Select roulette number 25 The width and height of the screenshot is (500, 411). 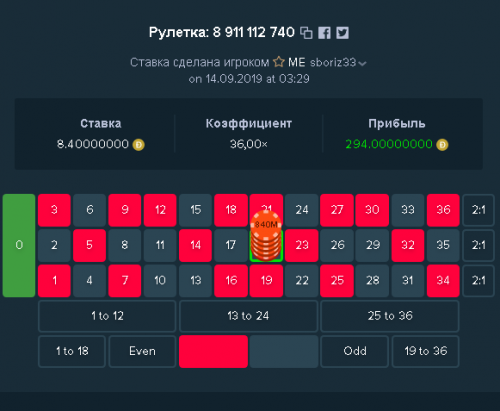click(x=337, y=281)
